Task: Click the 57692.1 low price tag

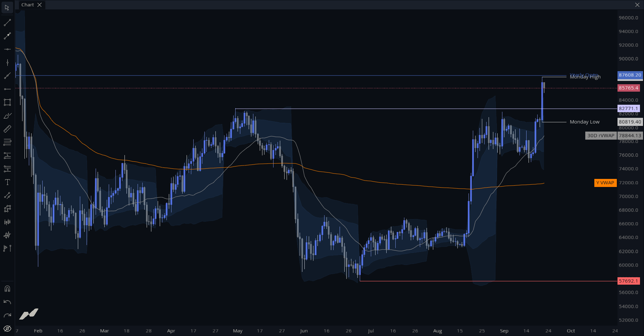Action: (629, 281)
